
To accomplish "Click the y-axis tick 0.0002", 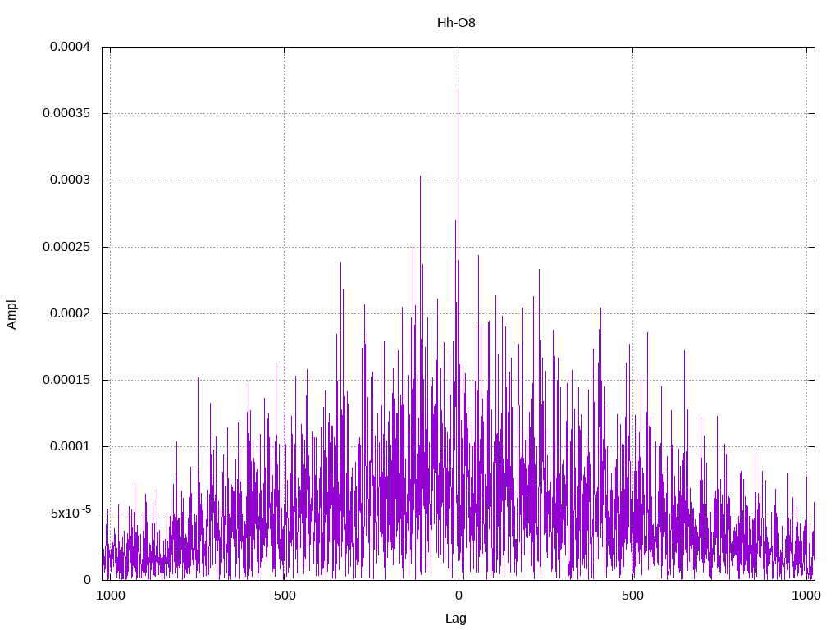I will click(x=71, y=313).
